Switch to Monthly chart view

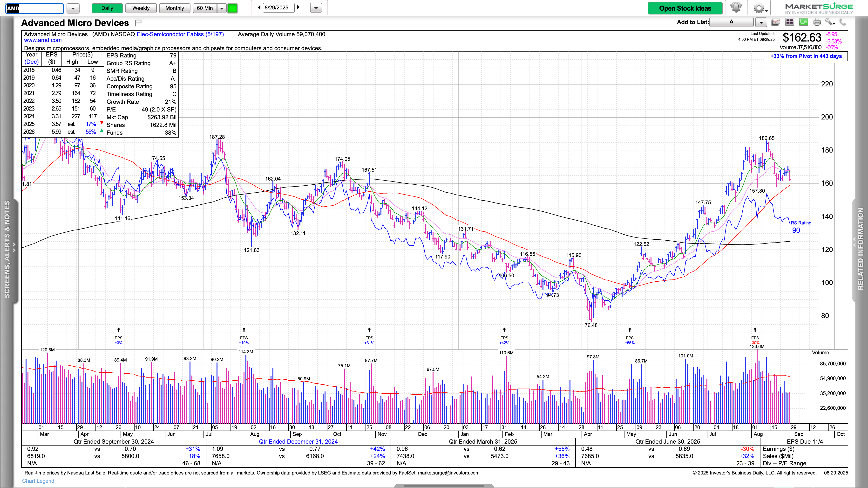[175, 8]
